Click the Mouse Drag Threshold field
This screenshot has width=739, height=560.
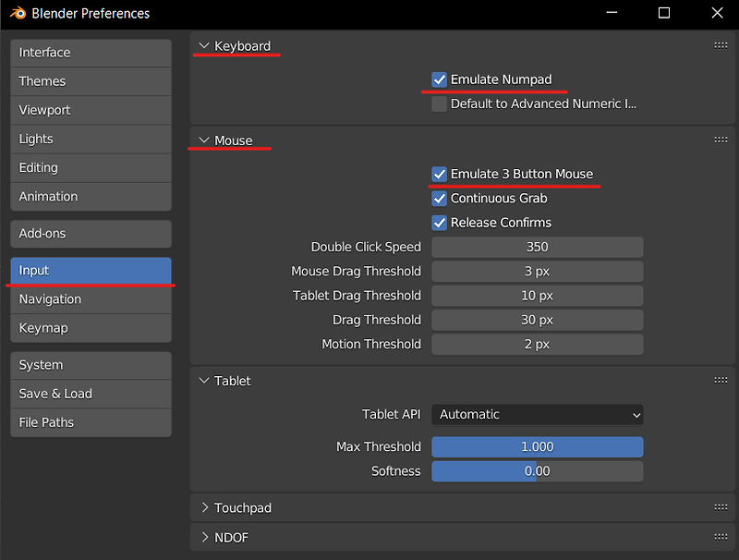click(x=538, y=272)
